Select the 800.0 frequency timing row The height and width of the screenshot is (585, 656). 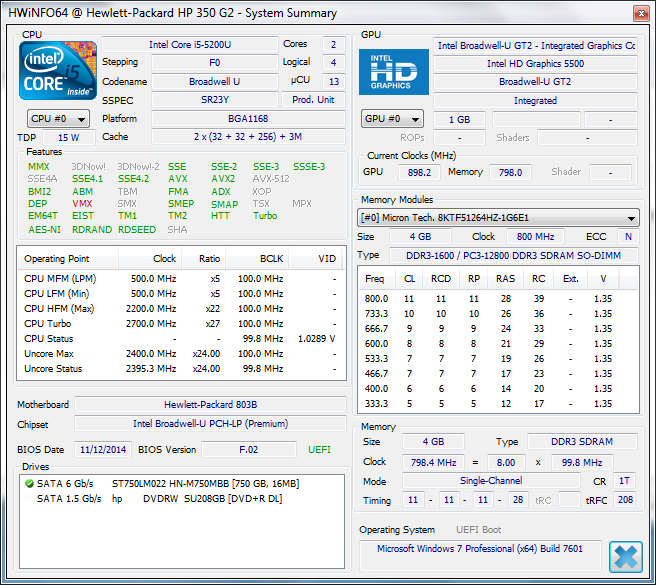pos(498,299)
